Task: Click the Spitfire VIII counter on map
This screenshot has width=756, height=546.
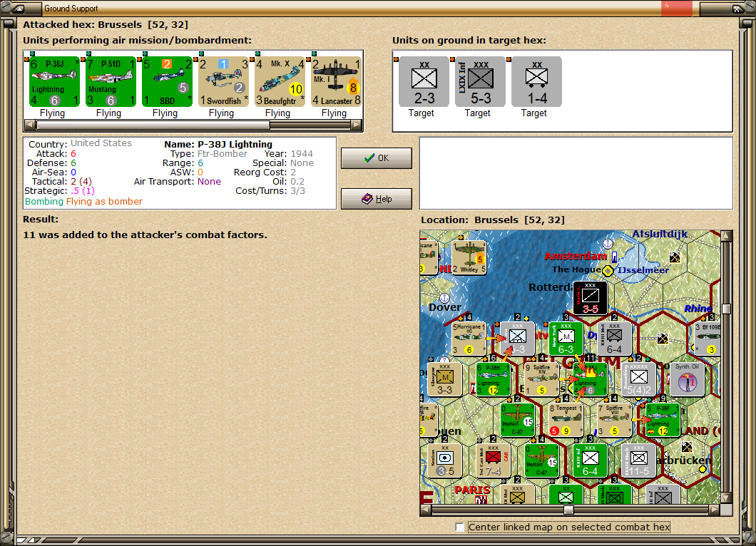Action: tap(614, 421)
